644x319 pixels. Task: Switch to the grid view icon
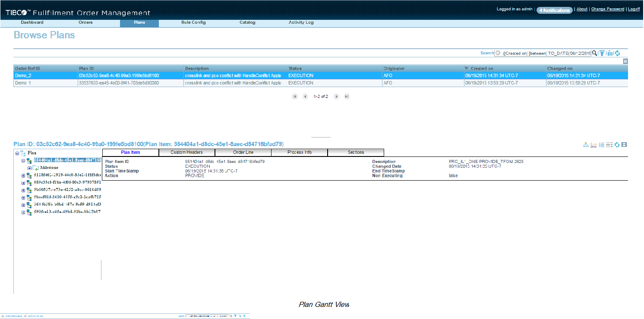(601, 145)
